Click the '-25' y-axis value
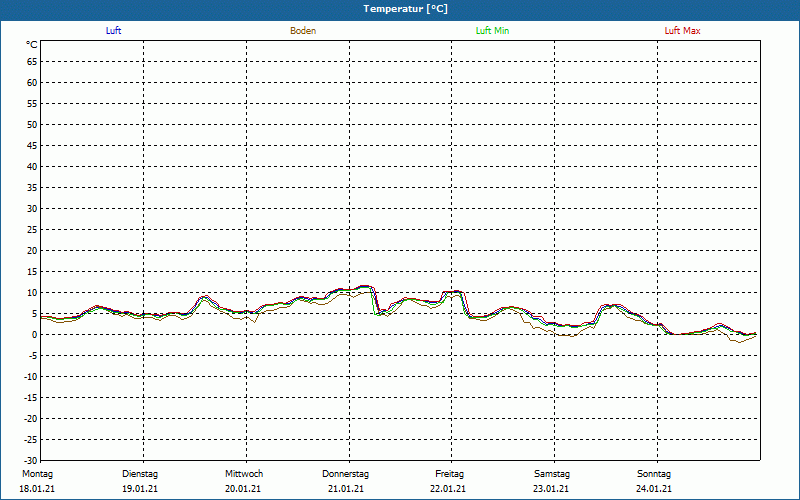Screen dimensions: 800x500 tap(31, 440)
